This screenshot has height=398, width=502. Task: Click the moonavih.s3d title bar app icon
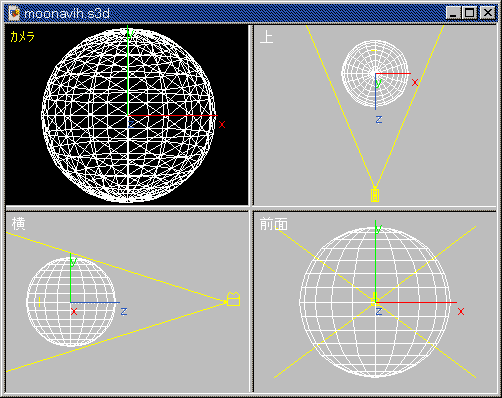(x=14, y=13)
